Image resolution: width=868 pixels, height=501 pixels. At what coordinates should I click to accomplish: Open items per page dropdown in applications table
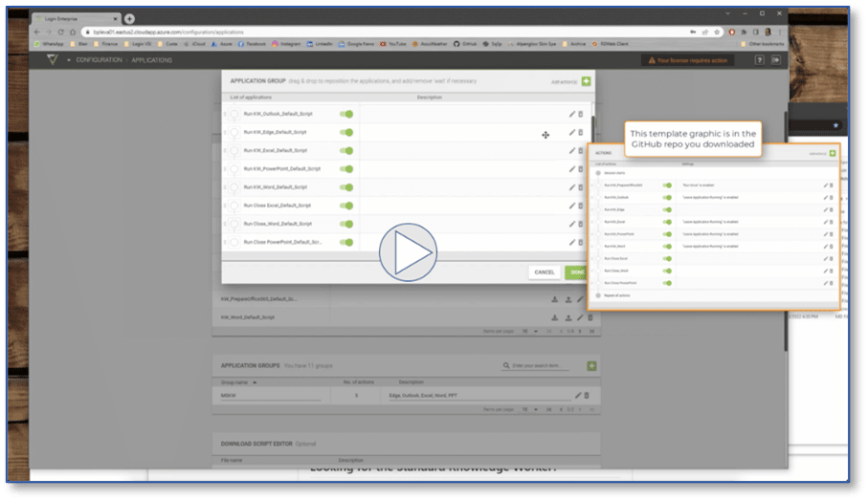pos(530,331)
